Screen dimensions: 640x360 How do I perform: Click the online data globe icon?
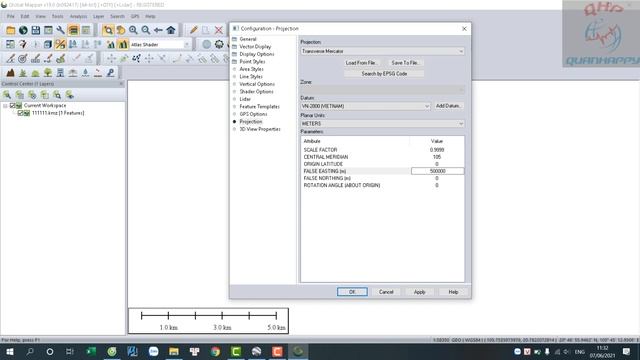(x=23, y=30)
